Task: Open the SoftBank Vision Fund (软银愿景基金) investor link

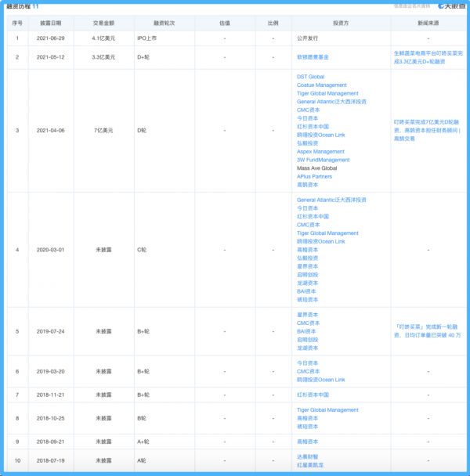Action: tap(319, 57)
